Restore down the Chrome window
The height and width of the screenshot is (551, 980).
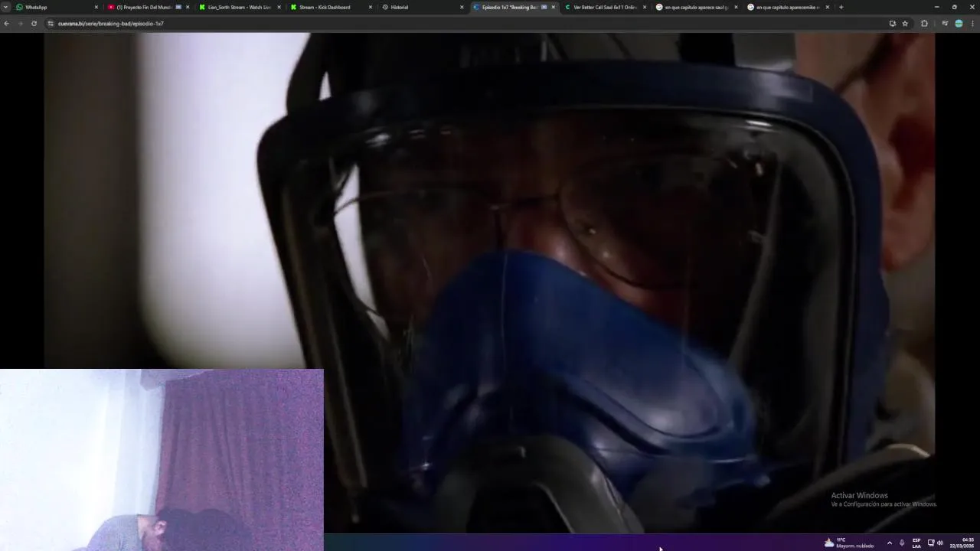954,7
